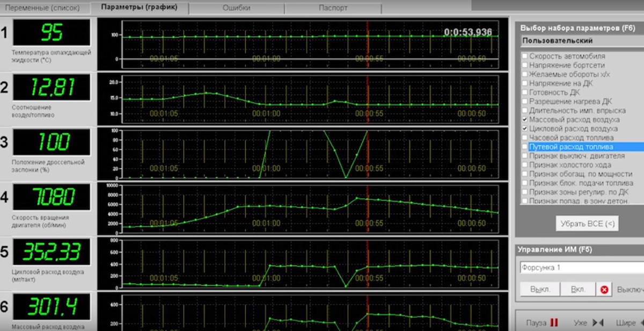Click 'Положение дроссельной заслонки (%)' label
The width and height of the screenshot is (644, 331).
click(x=48, y=165)
